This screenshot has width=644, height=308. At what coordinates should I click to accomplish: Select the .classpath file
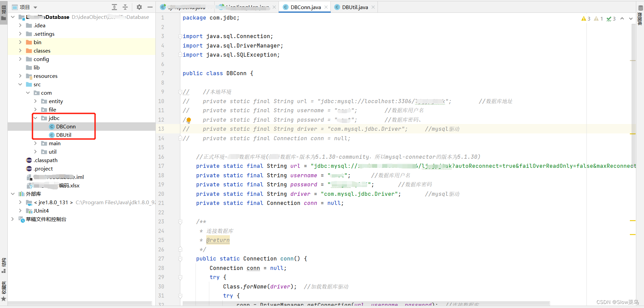click(x=45, y=160)
